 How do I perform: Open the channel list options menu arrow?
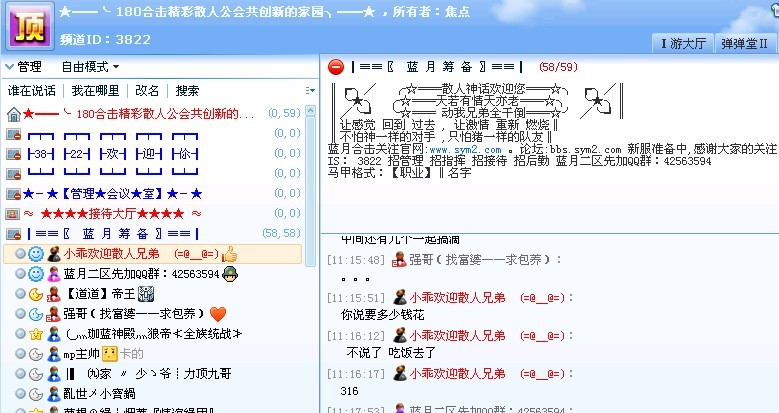(x=309, y=90)
